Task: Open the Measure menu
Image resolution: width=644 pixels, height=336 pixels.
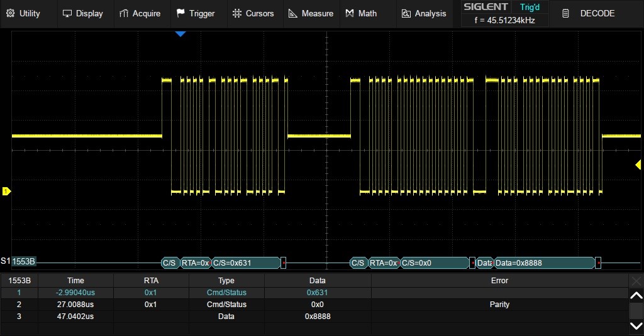Action: point(311,13)
